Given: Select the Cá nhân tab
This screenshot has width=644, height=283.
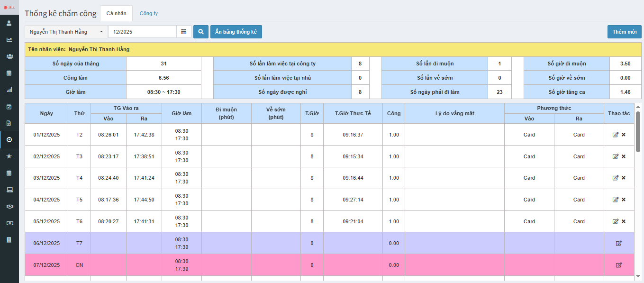Looking at the screenshot, I should pos(116,13).
